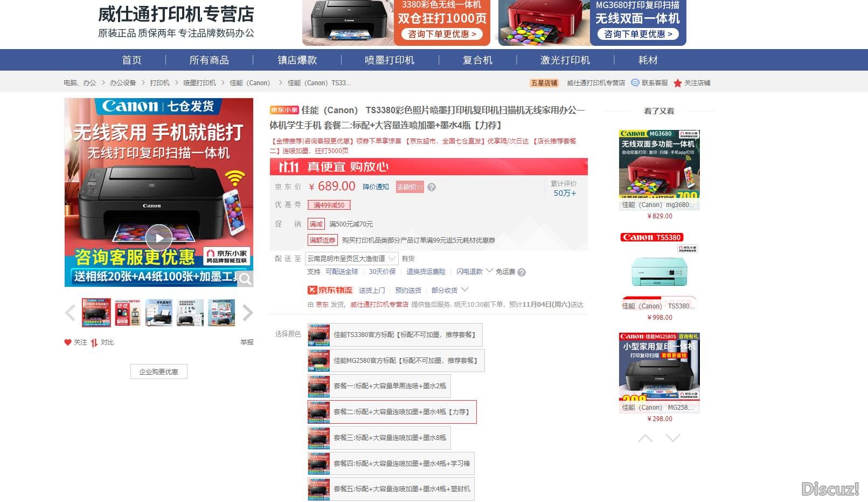Click the help icon next to 免运费

coord(522,272)
